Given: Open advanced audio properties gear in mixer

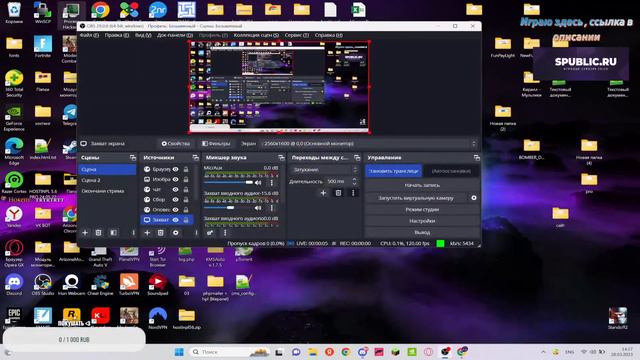Looking at the screenshot, I should click(x=210, y=233).
